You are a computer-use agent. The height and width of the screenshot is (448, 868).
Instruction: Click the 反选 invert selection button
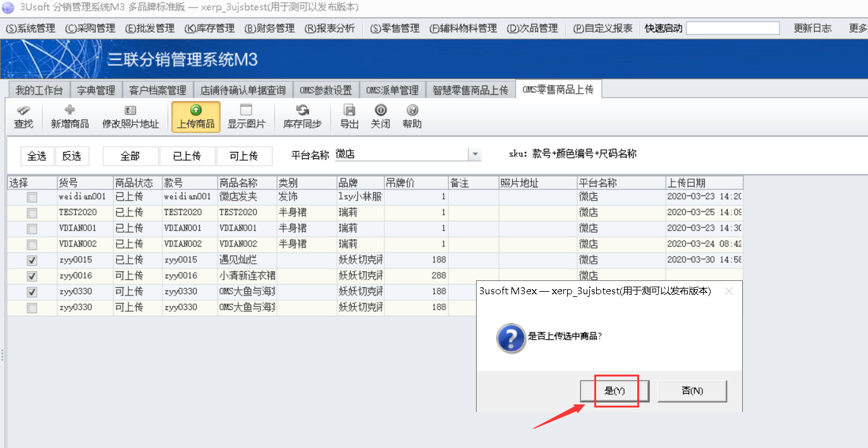72,156
